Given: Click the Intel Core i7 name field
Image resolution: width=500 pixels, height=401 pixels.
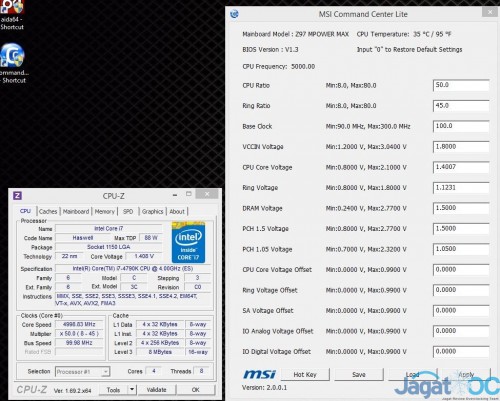Looking at the screenshot, I should coord(109,229).
